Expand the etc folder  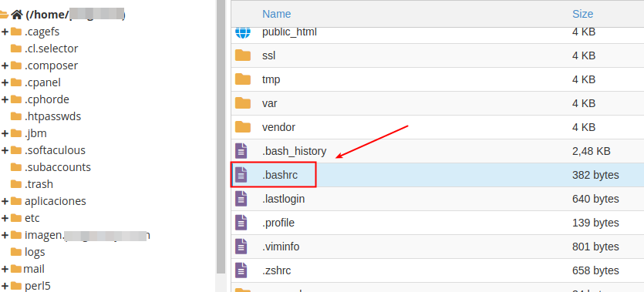coord(5,218)
